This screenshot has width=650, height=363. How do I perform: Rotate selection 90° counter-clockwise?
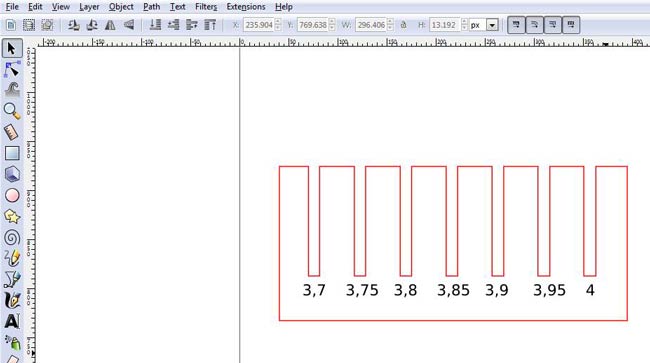74,25
